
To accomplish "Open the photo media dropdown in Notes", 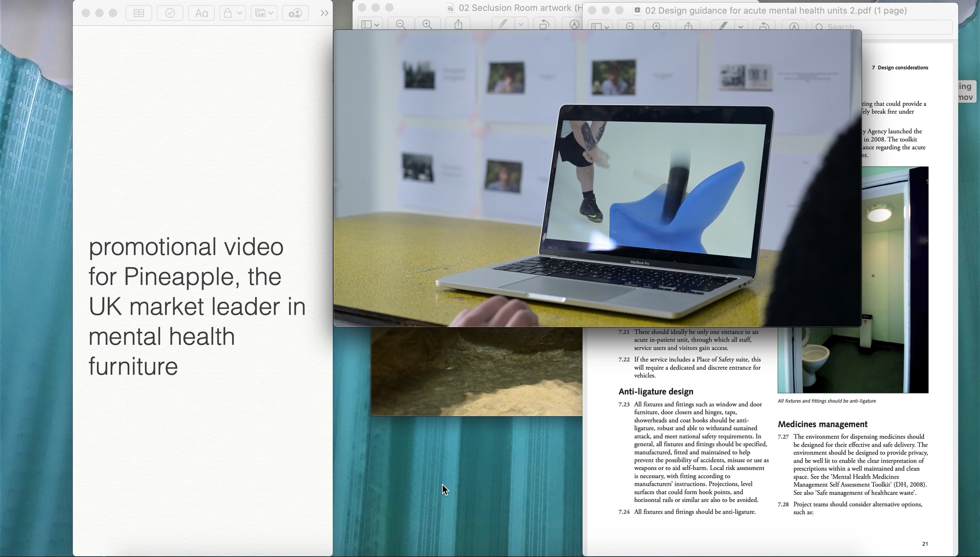I will (x=264, y=13).
